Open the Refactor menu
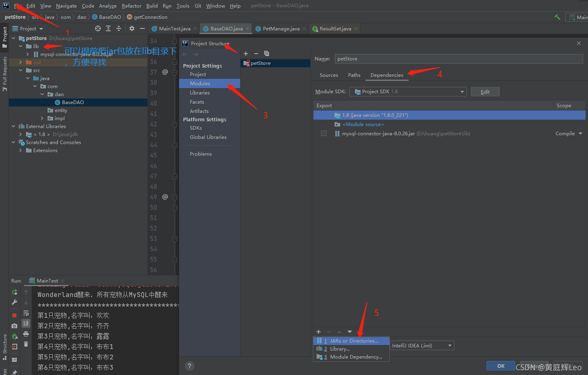 tap(132, 6)
